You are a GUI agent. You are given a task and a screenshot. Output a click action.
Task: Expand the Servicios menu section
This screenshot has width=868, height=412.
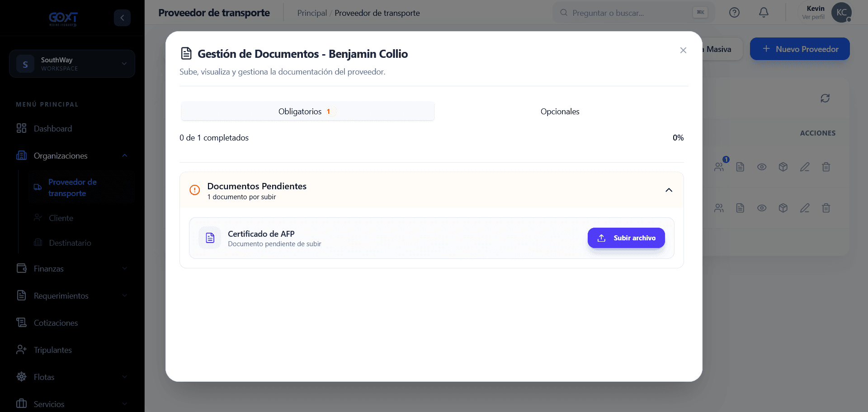(72, 404)
